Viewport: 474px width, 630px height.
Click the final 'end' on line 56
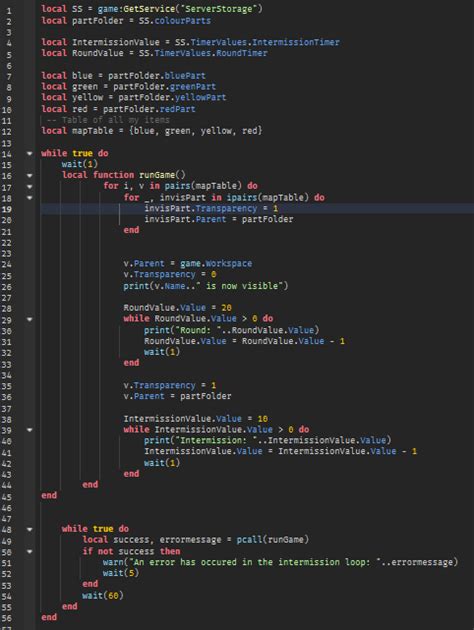click(x=49, y=617)
